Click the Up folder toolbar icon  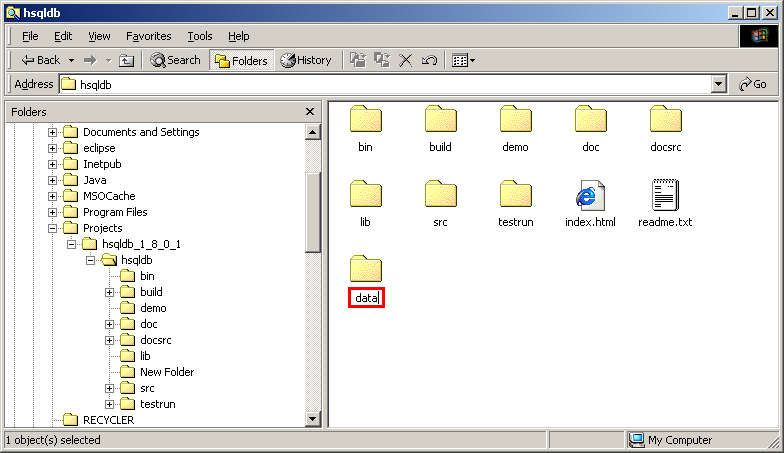click(126, 60)
